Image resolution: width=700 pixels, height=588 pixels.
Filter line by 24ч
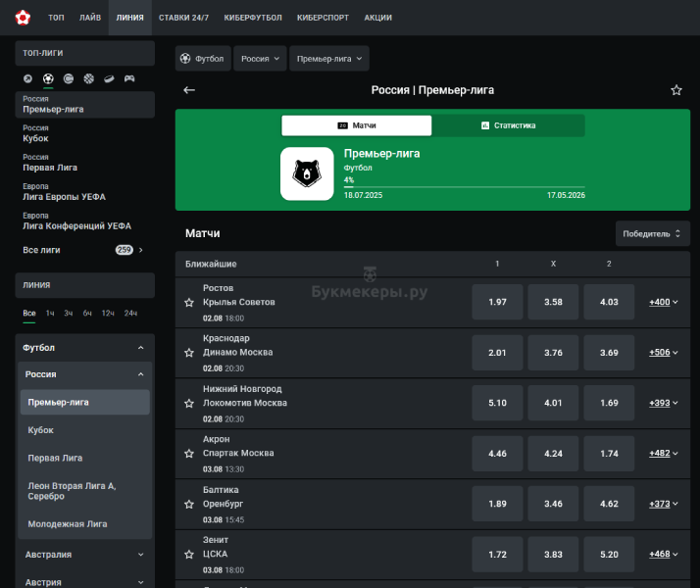point(130,314)
